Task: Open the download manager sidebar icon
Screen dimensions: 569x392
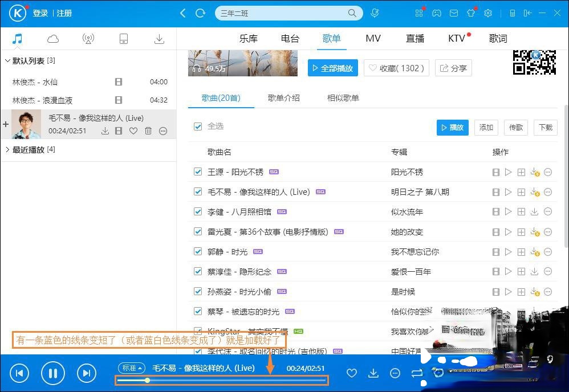Action: coord(160,39)
